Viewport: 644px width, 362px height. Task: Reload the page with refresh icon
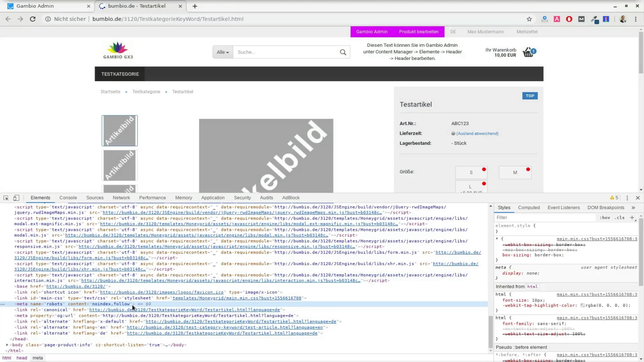pyautogui.click(x=33, y=19)
